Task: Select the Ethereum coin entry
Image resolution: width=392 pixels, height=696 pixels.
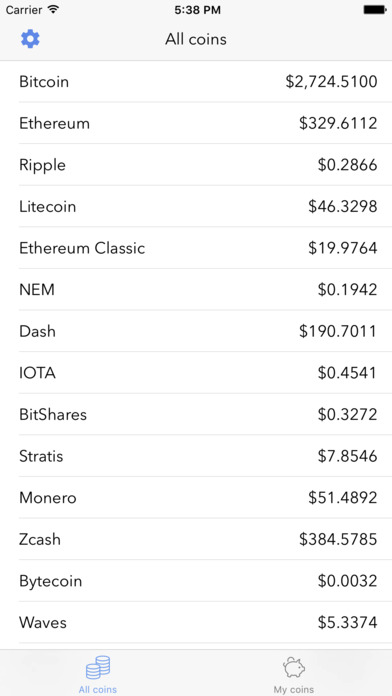Action: (x=196, y=123)
